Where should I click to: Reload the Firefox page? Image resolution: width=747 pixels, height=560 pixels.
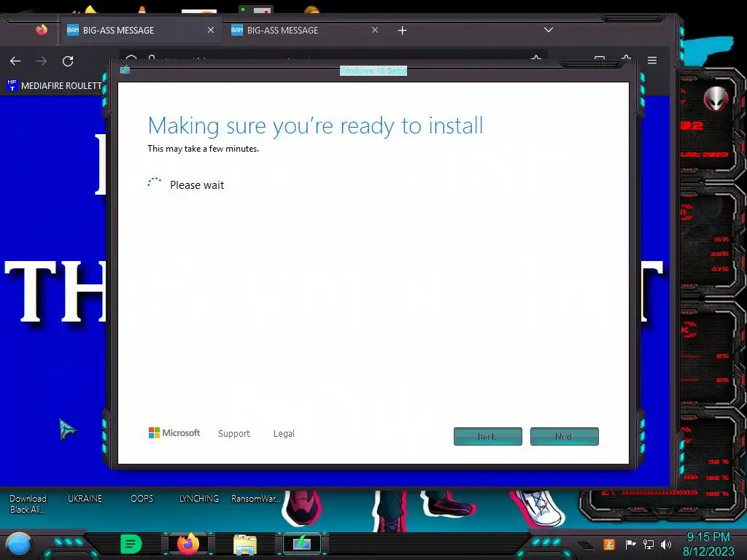[x=68, y=61]
